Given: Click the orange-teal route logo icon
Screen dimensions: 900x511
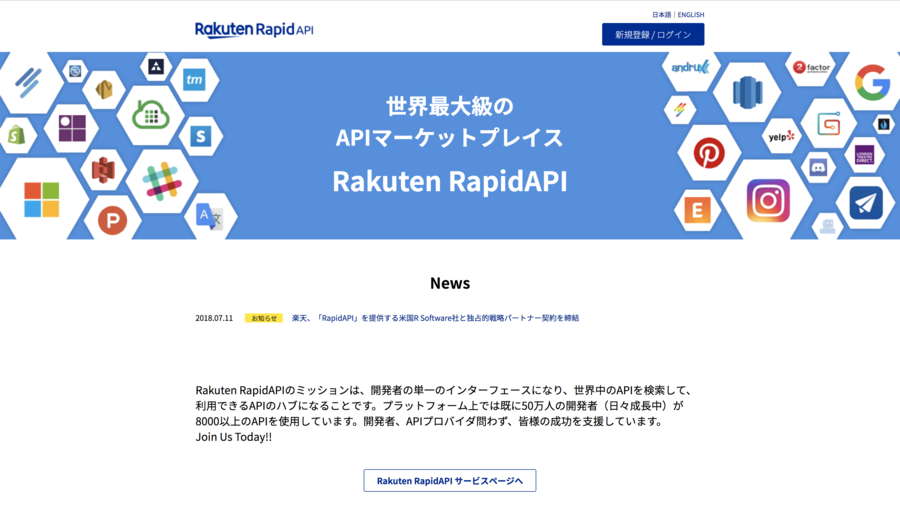Looking at the screenshot, I should (829, 125).
